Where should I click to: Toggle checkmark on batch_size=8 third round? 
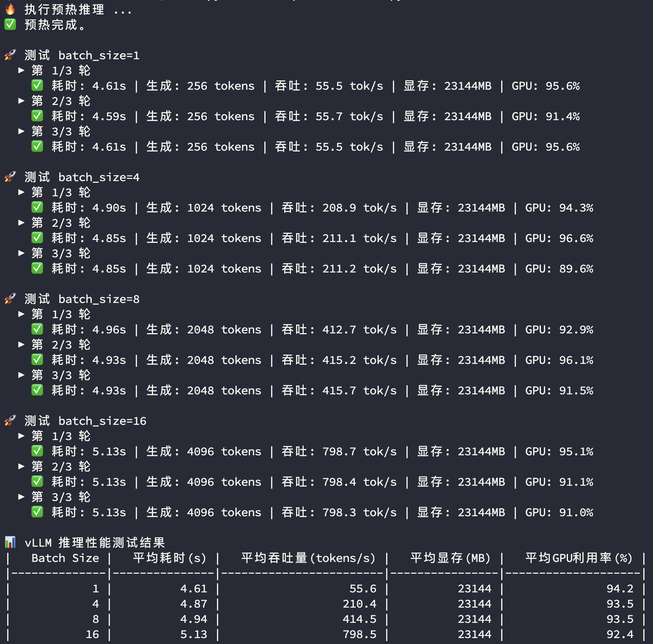pyautogui.click(x=37, y=390)
